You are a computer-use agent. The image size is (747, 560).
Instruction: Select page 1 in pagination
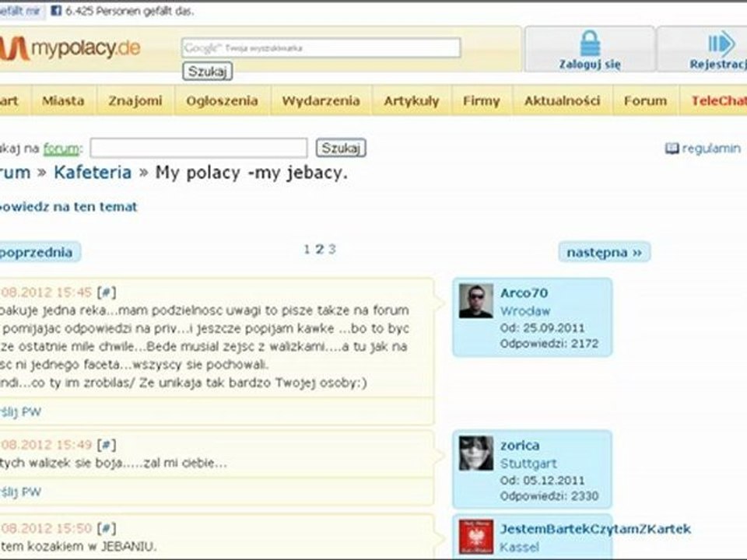tap(307, 249)
